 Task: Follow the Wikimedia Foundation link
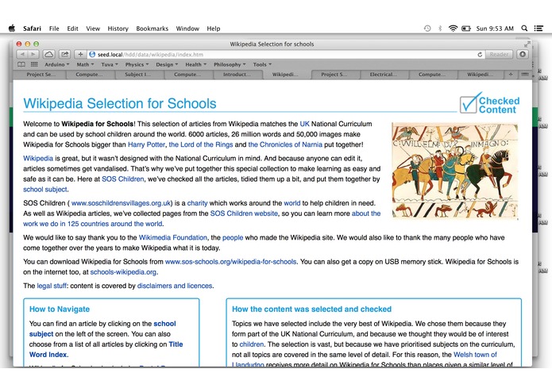point(173,237)
